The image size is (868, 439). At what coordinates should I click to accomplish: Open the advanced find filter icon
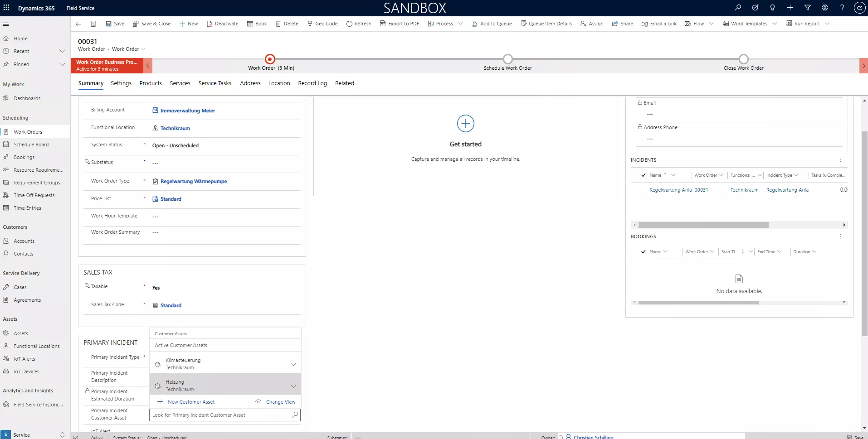click(x=807, y=8)
